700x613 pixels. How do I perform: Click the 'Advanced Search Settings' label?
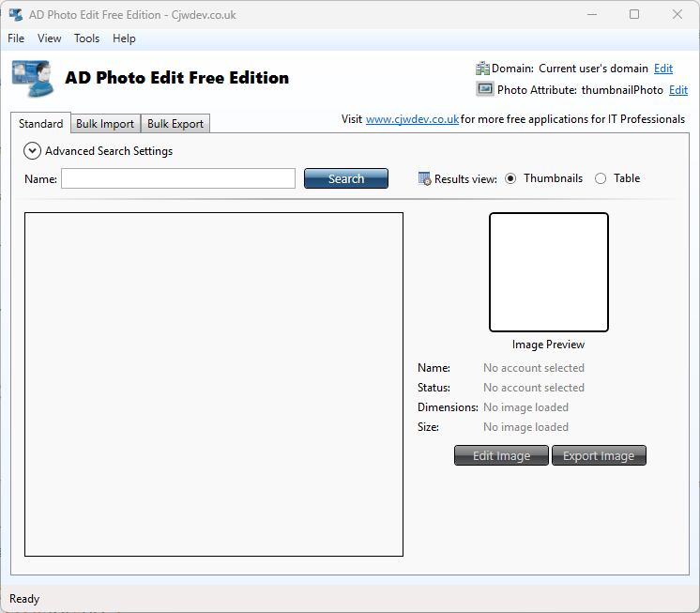pyautogui.click(x=109, y=151)
